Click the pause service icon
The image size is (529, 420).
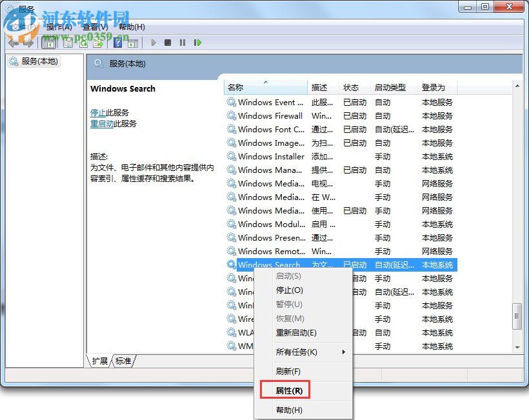(x=183, y=43)
